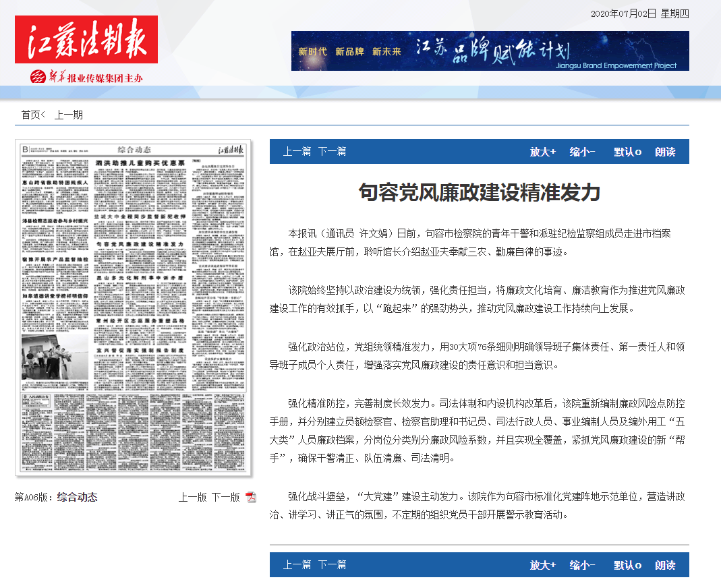Click 默认o in the top article bar
The width and height of the screenshot is (721, 588).
pos(628,152)
